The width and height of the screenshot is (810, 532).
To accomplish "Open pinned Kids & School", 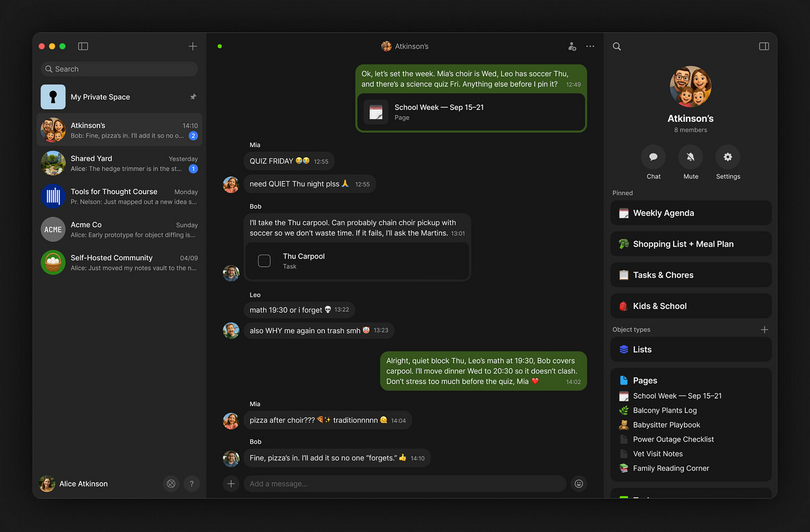I will [x=691, y=306].
